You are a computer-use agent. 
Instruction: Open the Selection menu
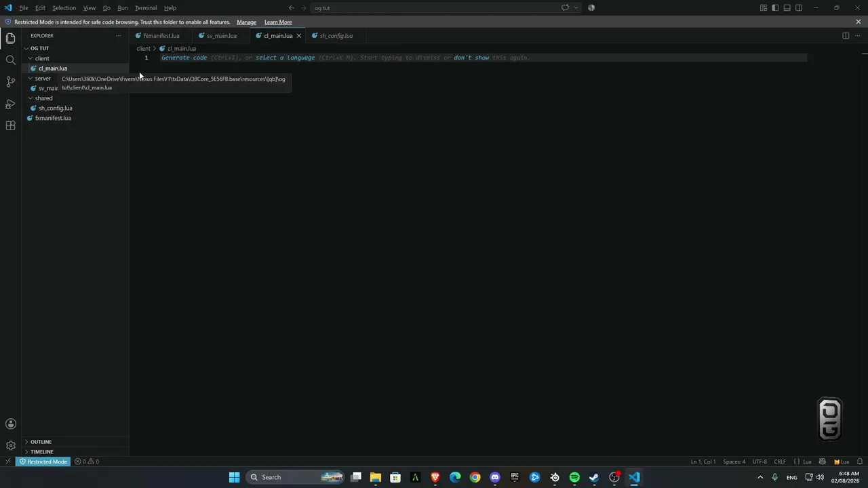(x=64, y=8)
